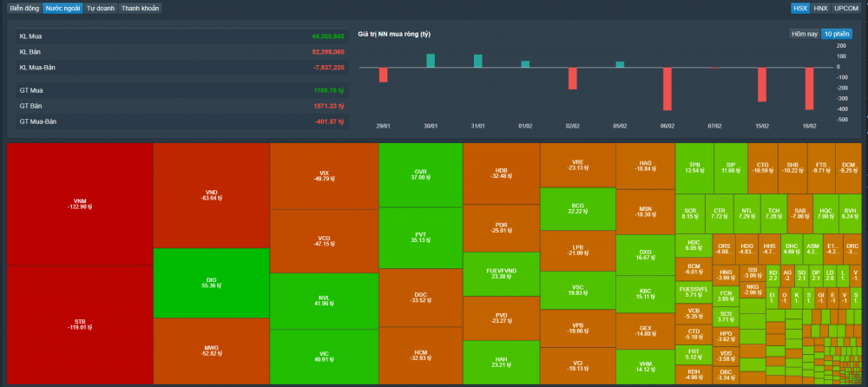Image resolution: width=868 pixels, height=387 pixels.
Task: Click the HCM treemap tile
Action: pos(420,356)
